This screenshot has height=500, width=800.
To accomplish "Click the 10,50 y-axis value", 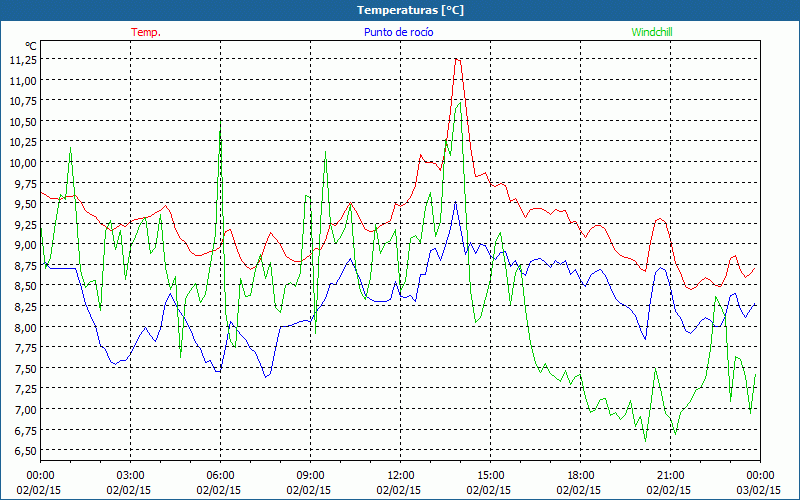I will pos(23,121).
